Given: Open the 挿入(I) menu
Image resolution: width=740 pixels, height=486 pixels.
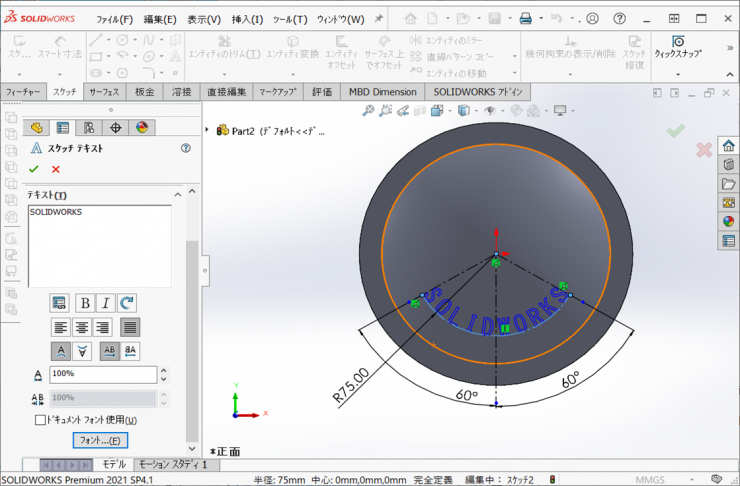Looking at the screenshot, I should (247, 19).
